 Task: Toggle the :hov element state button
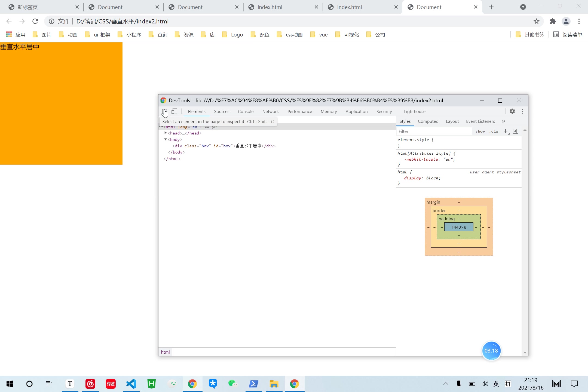pos(480,131)
